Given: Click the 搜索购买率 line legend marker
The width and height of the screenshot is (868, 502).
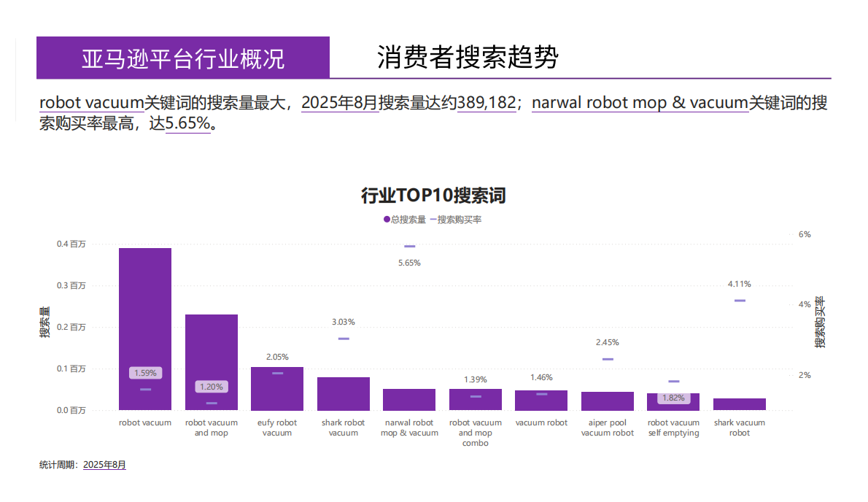Looking at the screenshot, I should coord(433,218).
